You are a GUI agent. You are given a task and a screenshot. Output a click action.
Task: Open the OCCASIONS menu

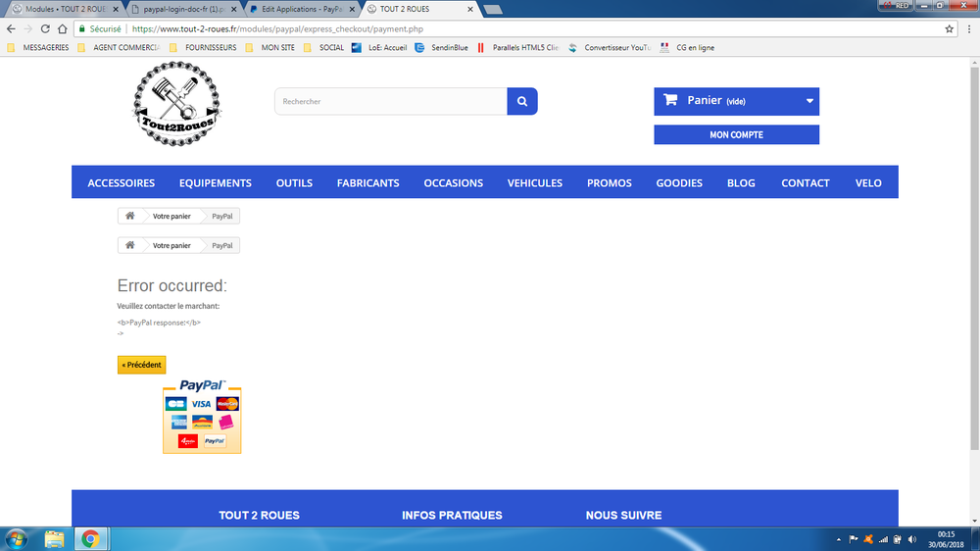[x=453, y=182]
